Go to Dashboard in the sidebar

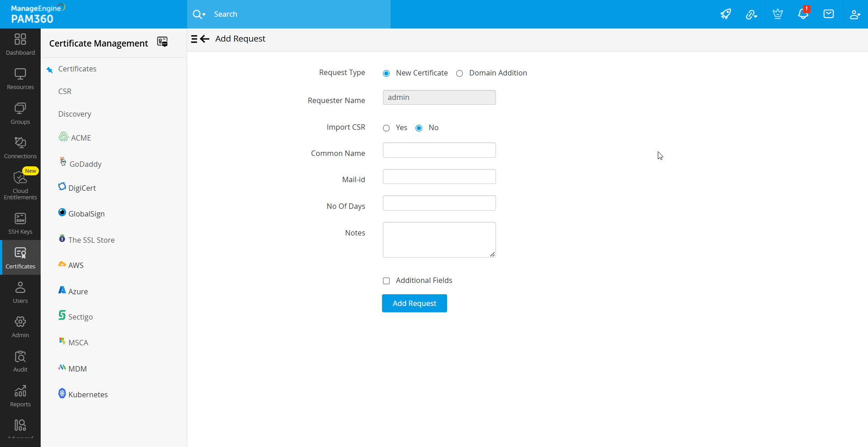pos(20,44)
